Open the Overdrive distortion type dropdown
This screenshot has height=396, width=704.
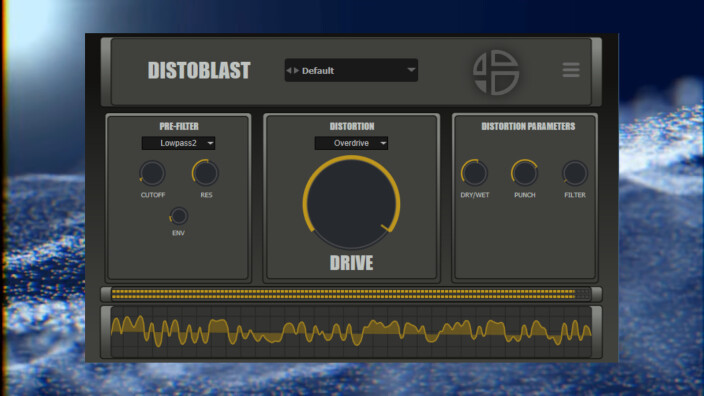pyautogui.click(x=351, y=143)
